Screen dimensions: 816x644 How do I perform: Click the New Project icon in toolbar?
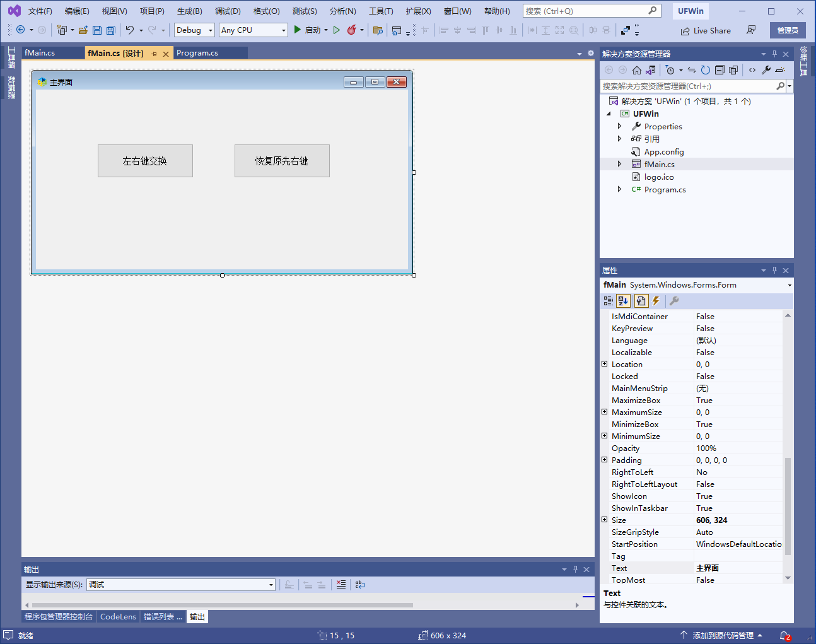click(x=62, y=30)
